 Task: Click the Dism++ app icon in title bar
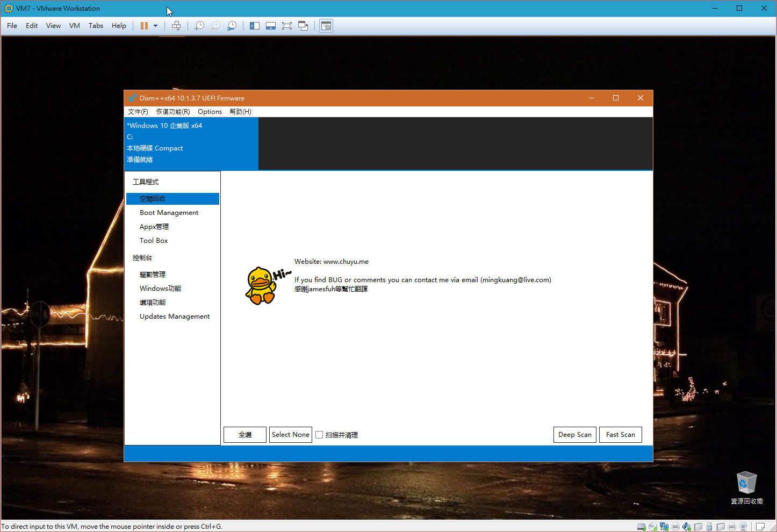(132, 98)
